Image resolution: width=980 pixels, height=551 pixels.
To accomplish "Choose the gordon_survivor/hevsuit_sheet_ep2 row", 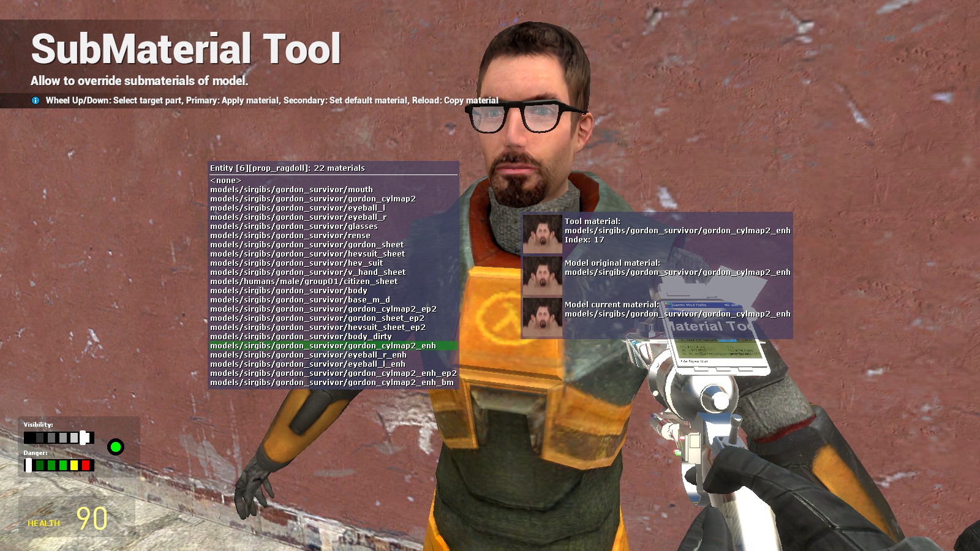I will coord(333,328).
